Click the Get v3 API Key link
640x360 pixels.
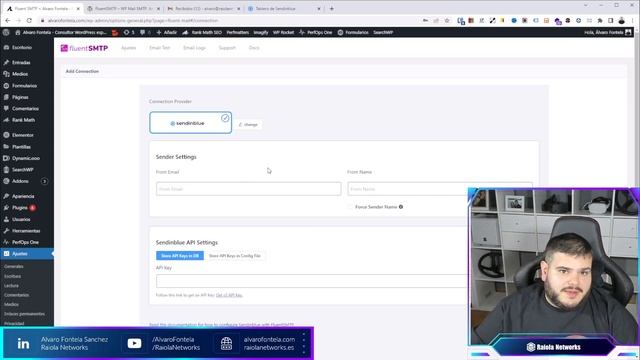229,295
